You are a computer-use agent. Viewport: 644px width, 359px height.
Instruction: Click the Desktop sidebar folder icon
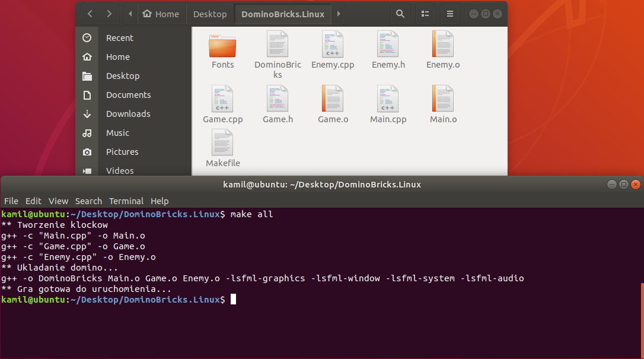[87, 76]
